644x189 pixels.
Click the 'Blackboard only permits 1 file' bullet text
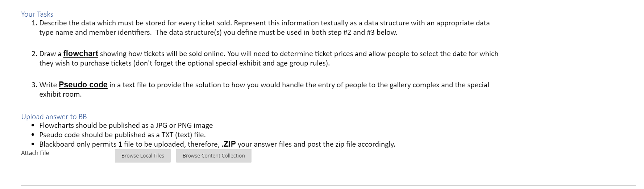pos(217,144)
